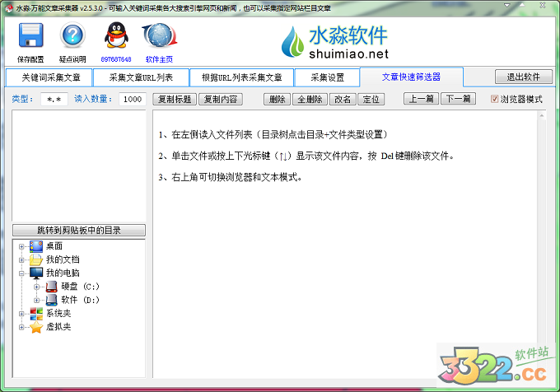Click the 复制内容 button
This screenshot has height=392, width=560.
[x=221, y=100]
